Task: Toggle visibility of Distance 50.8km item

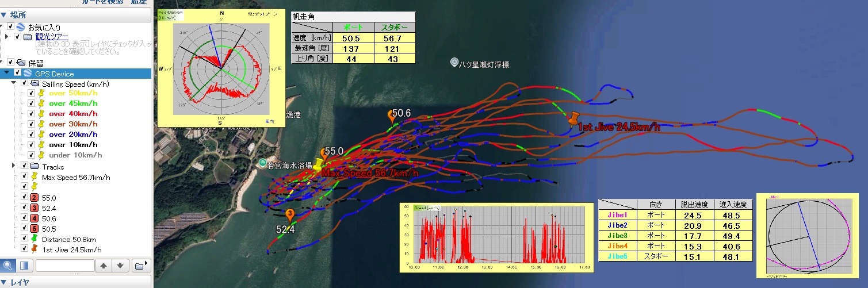Action: click(24, 238)
